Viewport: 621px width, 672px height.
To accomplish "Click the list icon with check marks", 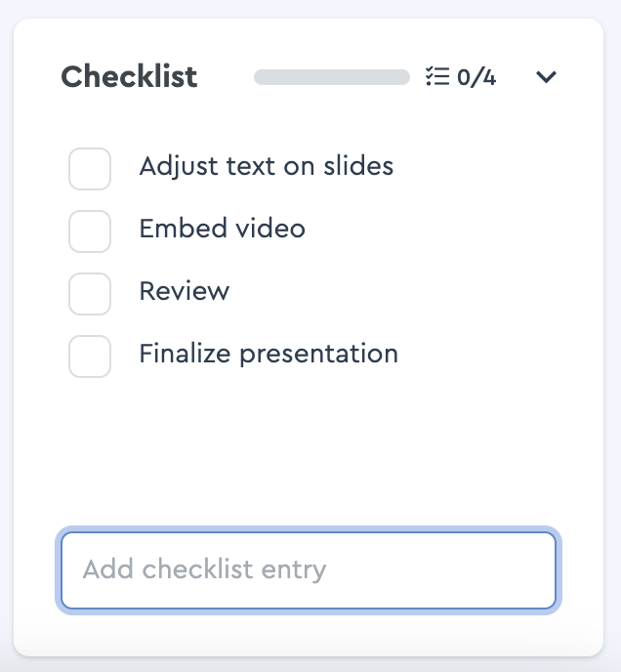I will click(437, 77).
